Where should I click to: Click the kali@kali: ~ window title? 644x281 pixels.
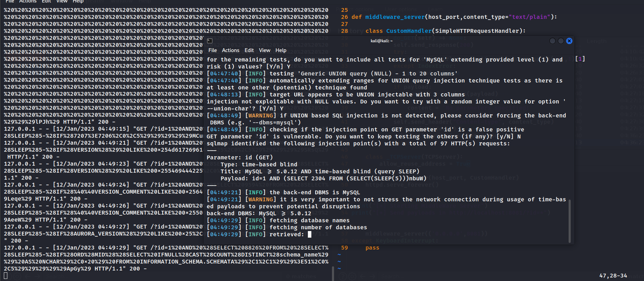pyautogui.click(x=382, y=41)
